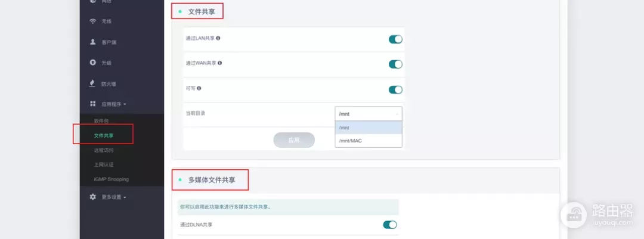Click the 通过DLNA共享 label

[x=196, y=225]
